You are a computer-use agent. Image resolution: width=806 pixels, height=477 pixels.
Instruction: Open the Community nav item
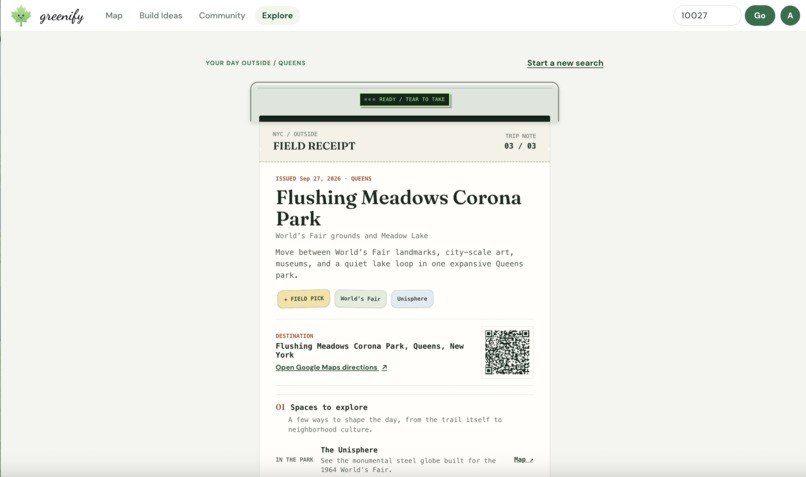(x=222, y=15)
